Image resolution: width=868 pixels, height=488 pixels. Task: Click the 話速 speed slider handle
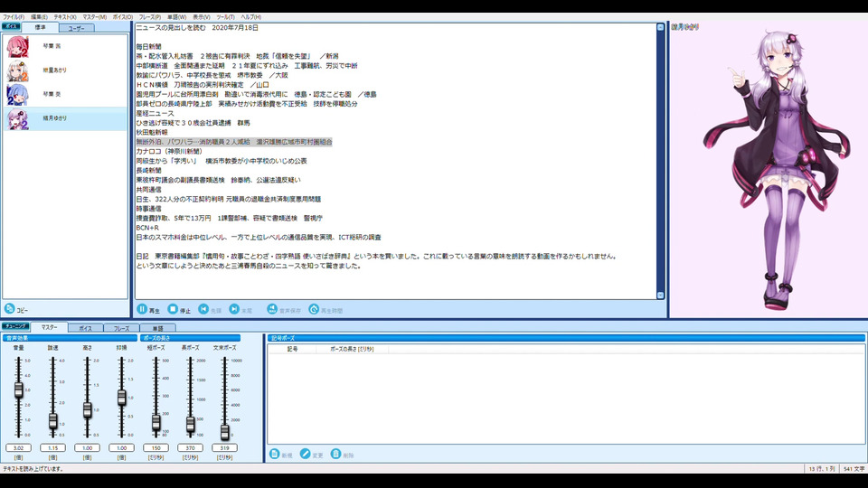click(x=52, y=421)
